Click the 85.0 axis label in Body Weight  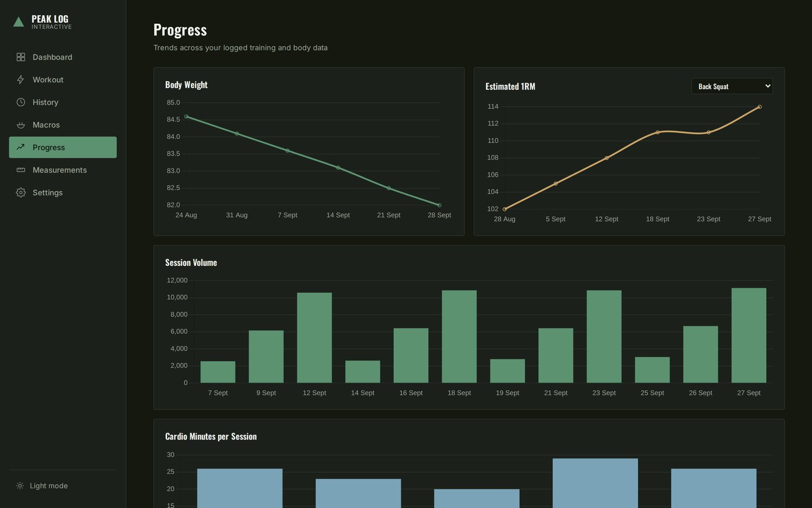click(173, 103)
